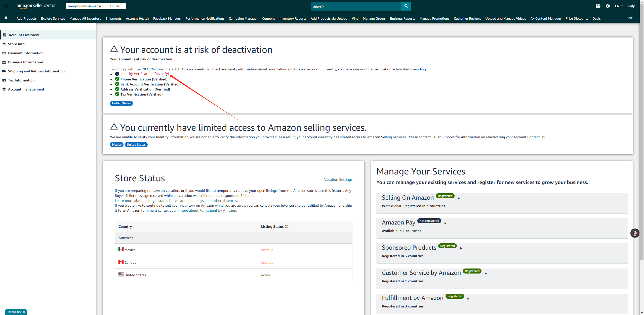Focus the top Search field
The height and width of the screenshot is (315, 644).
point(356,6)
